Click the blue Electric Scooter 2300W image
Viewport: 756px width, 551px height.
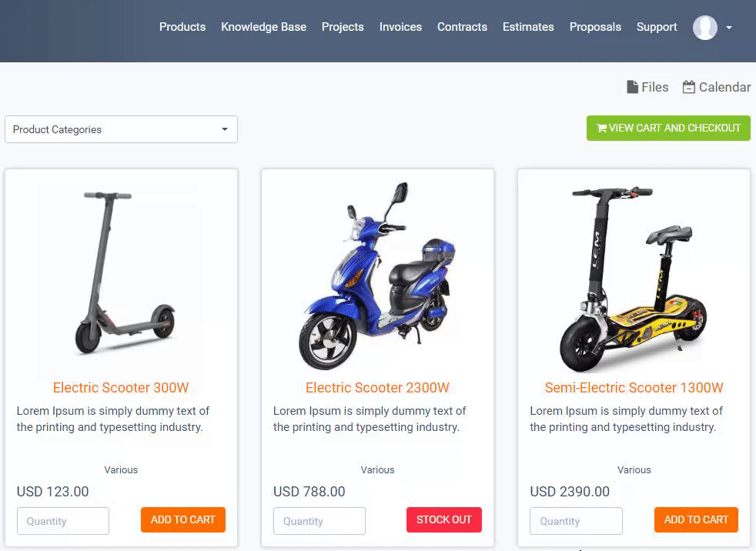pos(377,275)
